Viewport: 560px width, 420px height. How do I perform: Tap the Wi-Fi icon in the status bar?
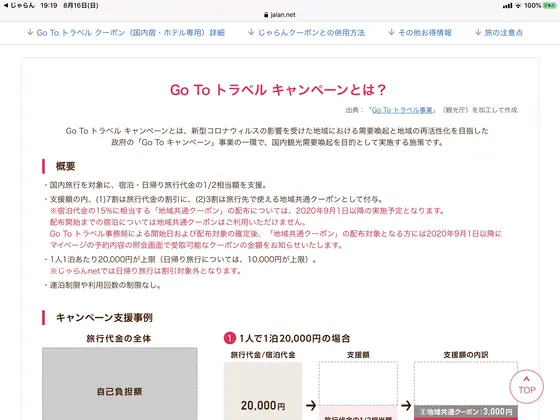(x=518, y=5)
